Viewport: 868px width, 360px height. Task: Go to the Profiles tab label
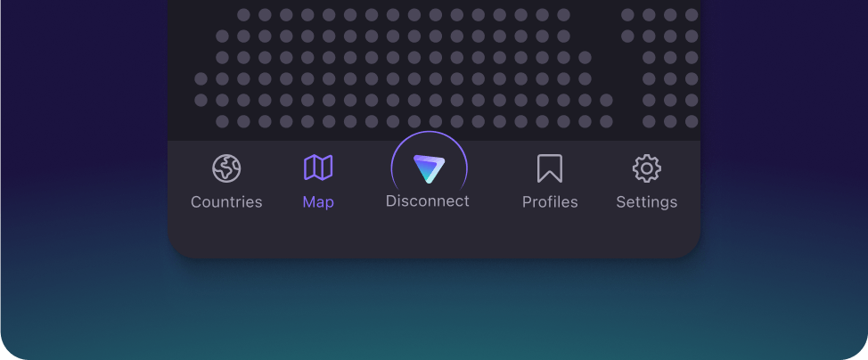point(550,202)
